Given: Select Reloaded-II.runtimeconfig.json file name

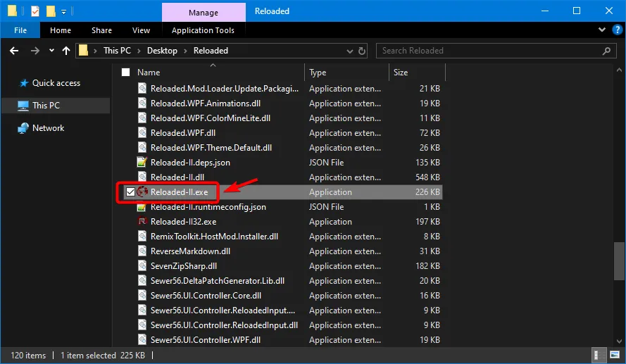Looking at the screenshot, I should (208, 207).
